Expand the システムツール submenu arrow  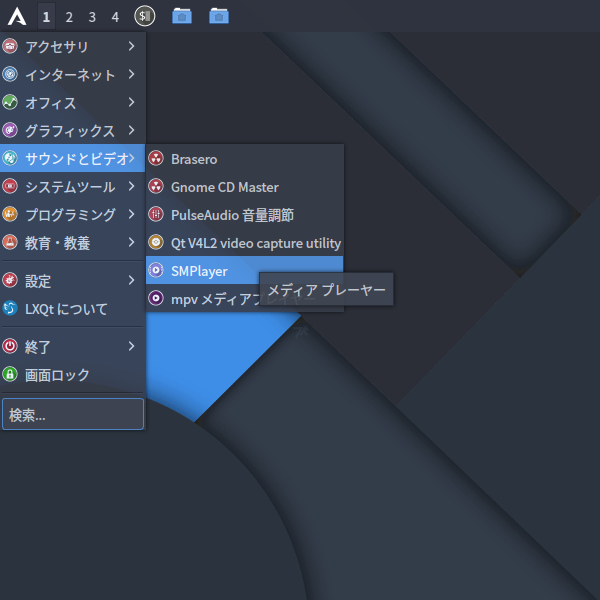pos(131,186)
